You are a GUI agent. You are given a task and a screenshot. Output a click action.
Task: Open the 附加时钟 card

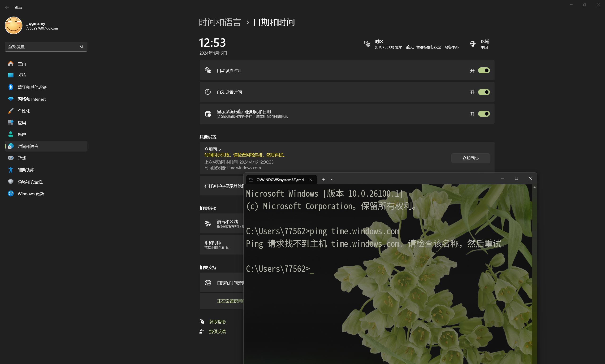pyautogui.click(x=221, y=245)
